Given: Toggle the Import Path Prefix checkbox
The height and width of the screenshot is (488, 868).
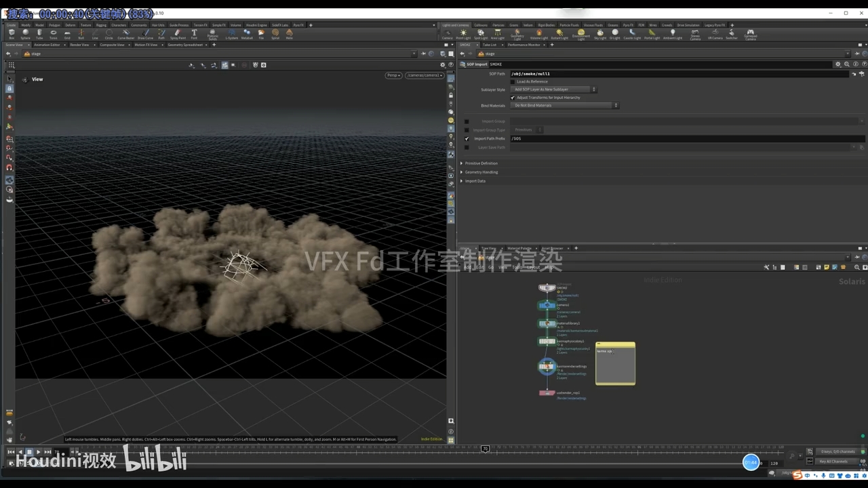Looking at the screenshot, I should pyautogui.click(x=467, y=138).
